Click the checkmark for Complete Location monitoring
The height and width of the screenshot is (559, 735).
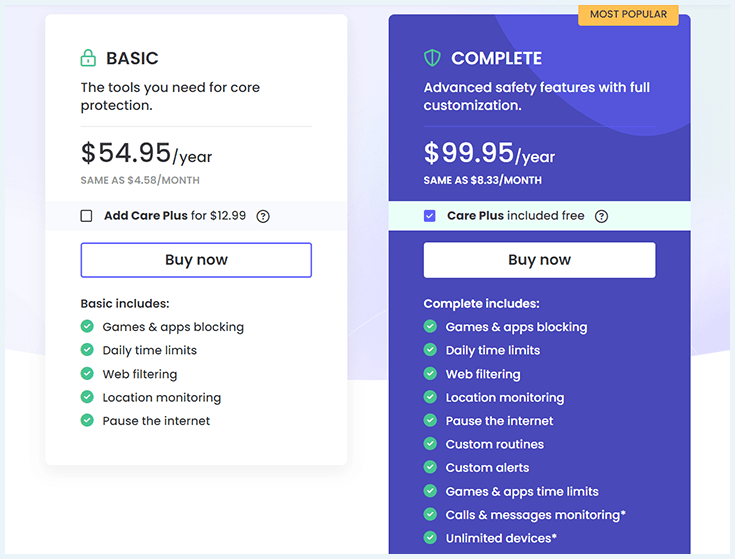(430, 397)
